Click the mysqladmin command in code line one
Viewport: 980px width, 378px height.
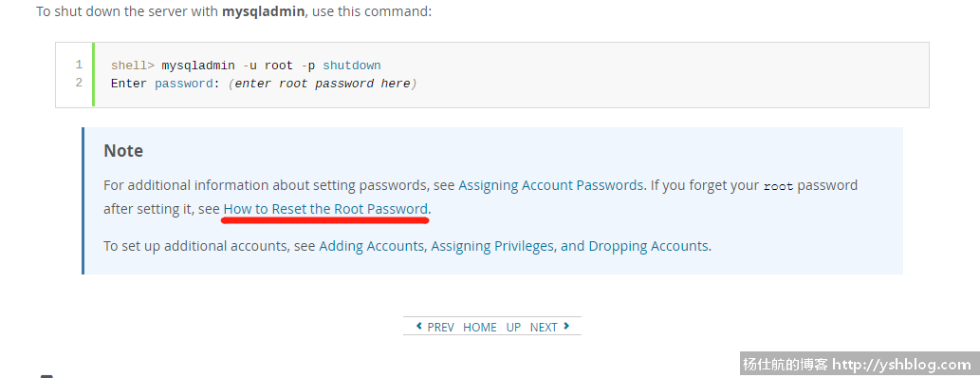coord(198,66)
